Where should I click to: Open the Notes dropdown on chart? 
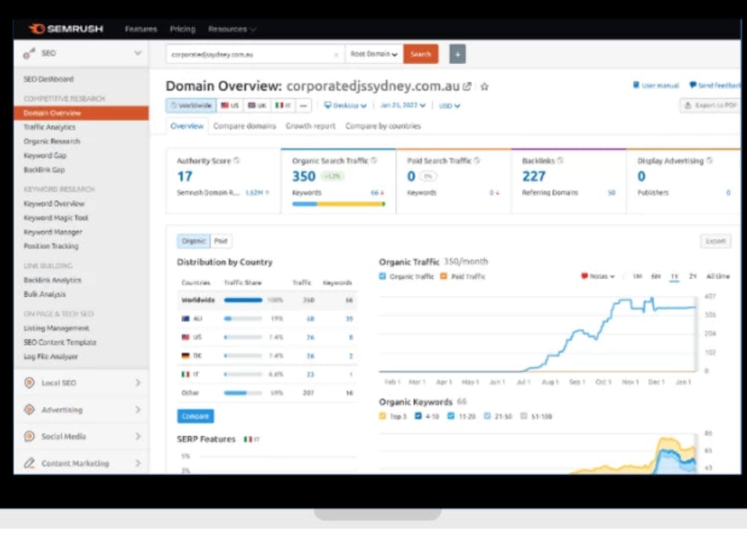pos(598,276)
